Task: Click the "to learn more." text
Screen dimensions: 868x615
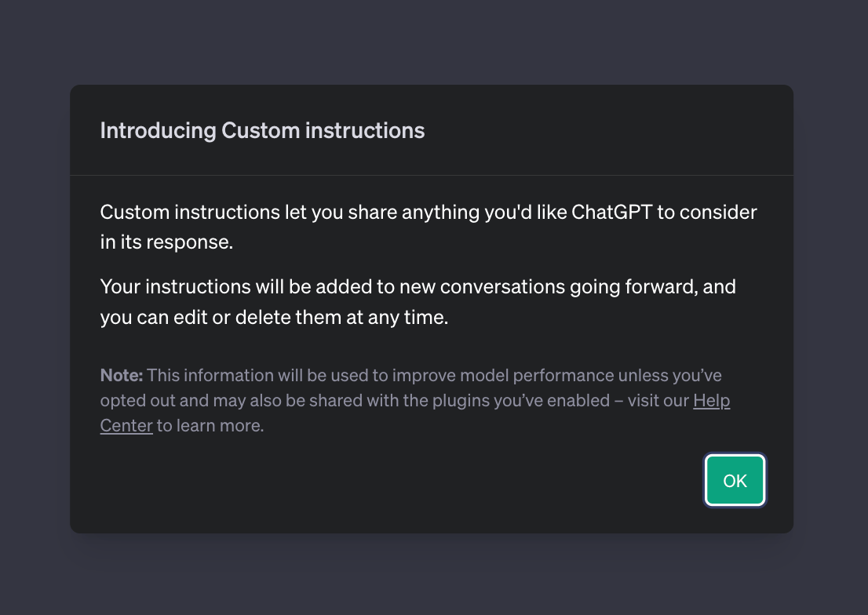Action: [210, 426]
